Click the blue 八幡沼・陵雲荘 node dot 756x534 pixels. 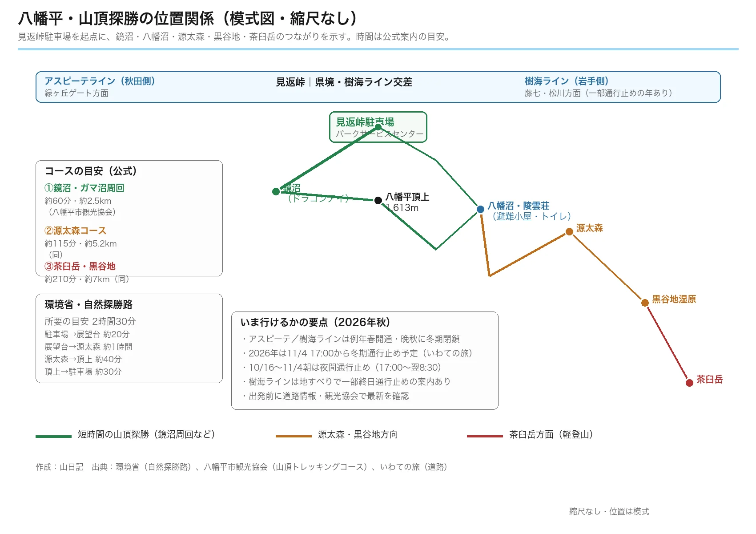pos(480,209)
